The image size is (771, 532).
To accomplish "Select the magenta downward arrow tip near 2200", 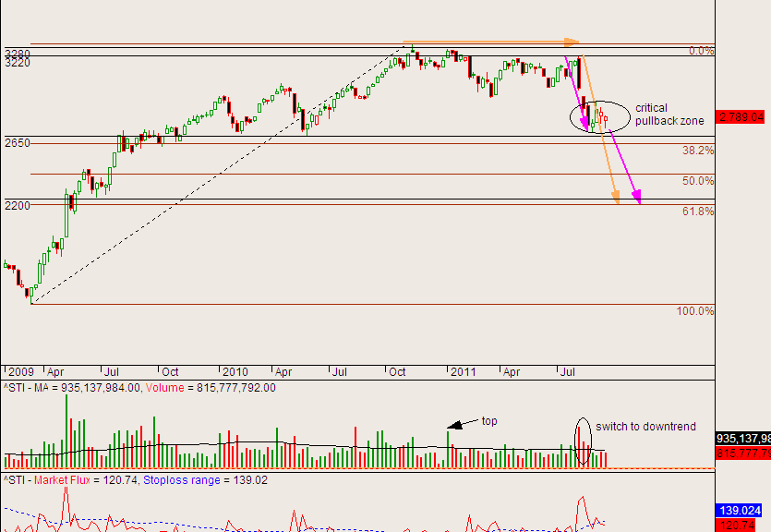I will [x=638, y=201].
